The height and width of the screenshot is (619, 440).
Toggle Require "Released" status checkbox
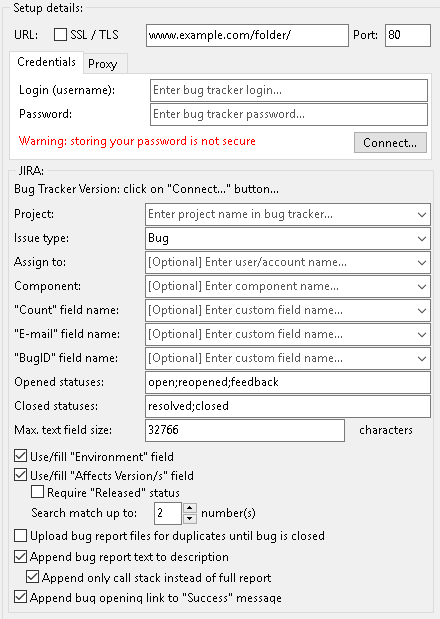pyautogui.click(x=37, y=492)
